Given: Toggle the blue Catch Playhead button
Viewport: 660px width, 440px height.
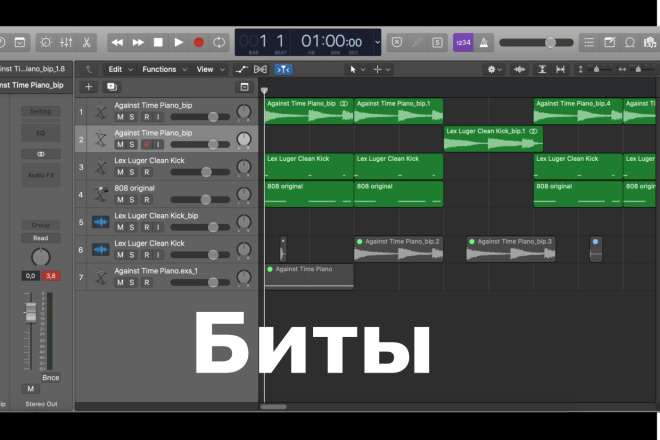Looking at the screenshot, I should click(x=283, y=69).
